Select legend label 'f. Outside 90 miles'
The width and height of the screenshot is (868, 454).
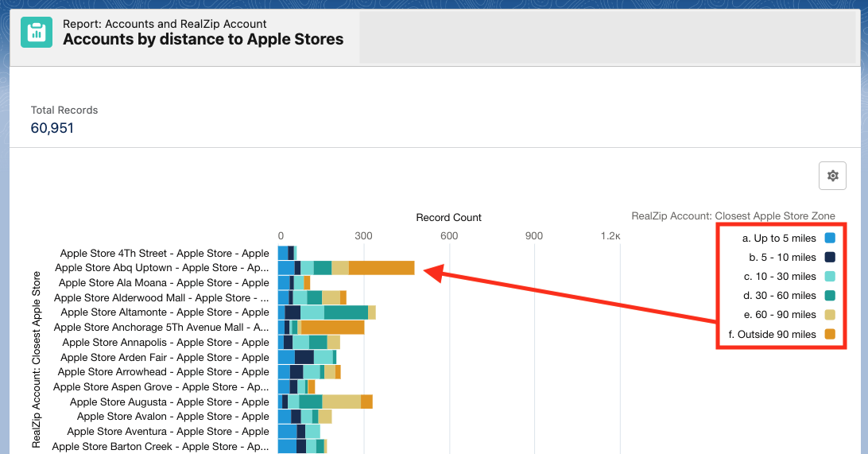coord(773,334)
